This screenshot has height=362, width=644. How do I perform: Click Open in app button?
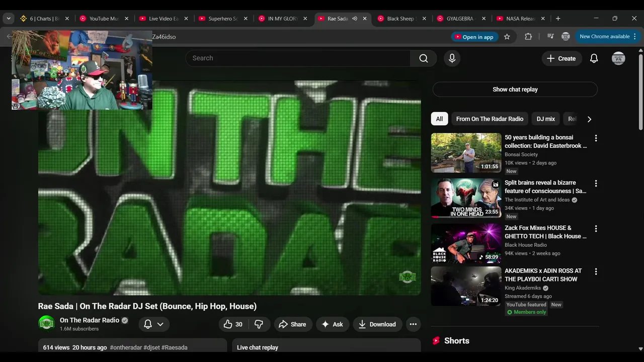pyautogui.click(x=474, y=37)
